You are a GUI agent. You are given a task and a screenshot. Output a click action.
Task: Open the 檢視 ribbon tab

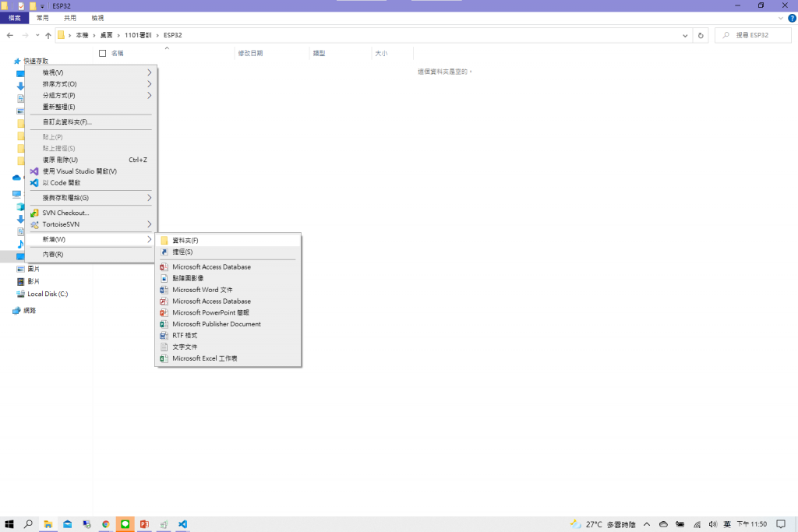tap(97, 18)
